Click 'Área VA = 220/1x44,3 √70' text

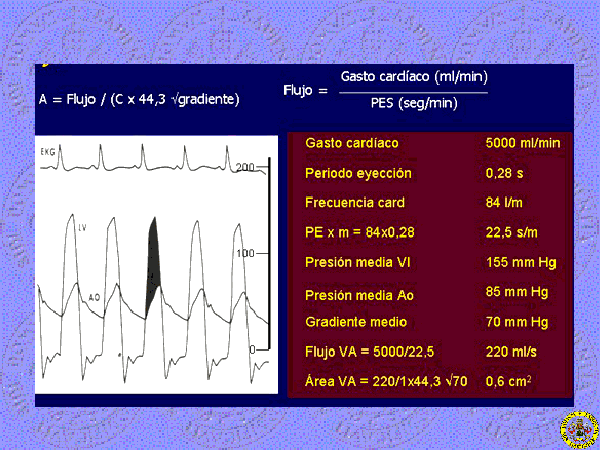click(386, 381)
